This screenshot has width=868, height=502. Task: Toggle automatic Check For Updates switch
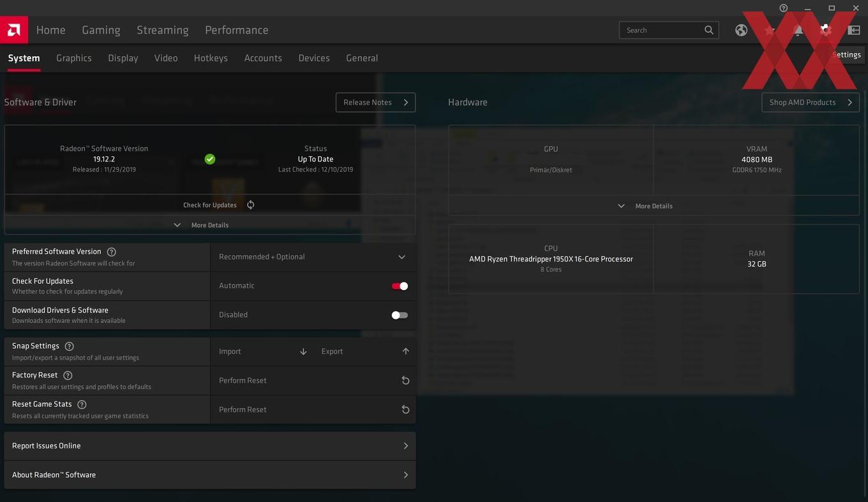pos(400,286)
